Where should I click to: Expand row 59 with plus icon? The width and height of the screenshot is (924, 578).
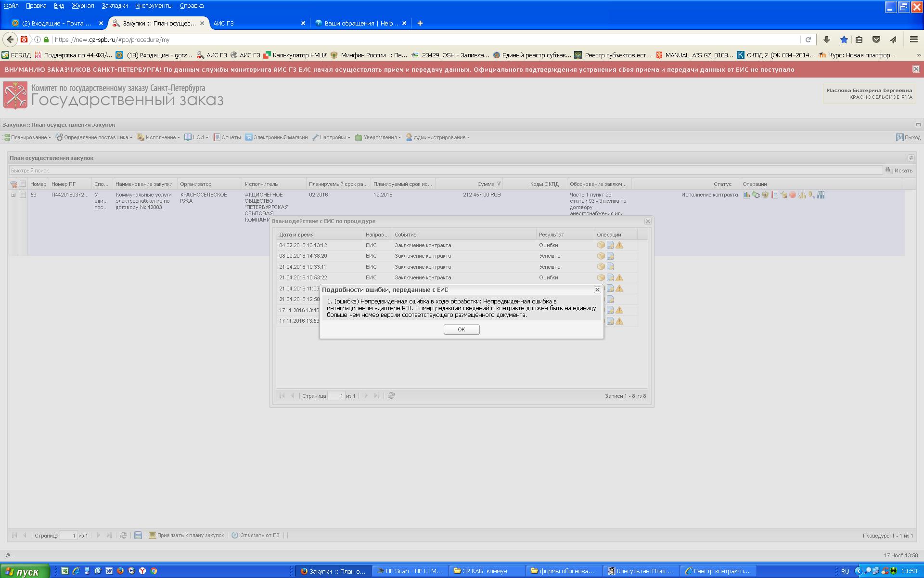click(x=13, y=195)
